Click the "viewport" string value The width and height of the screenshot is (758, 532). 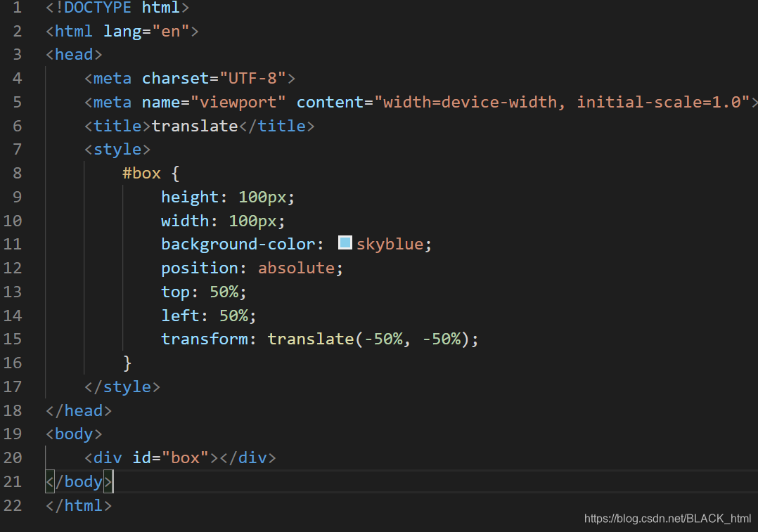238,103
